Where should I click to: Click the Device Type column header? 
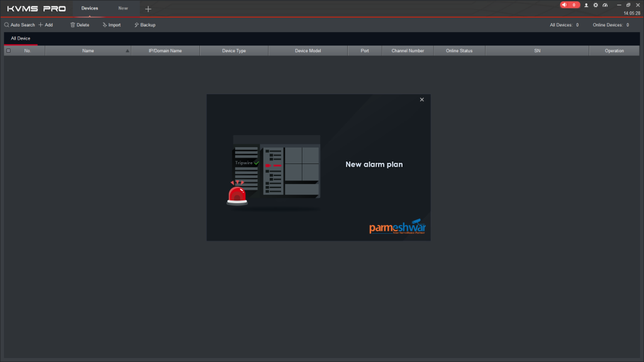(234, 51)
